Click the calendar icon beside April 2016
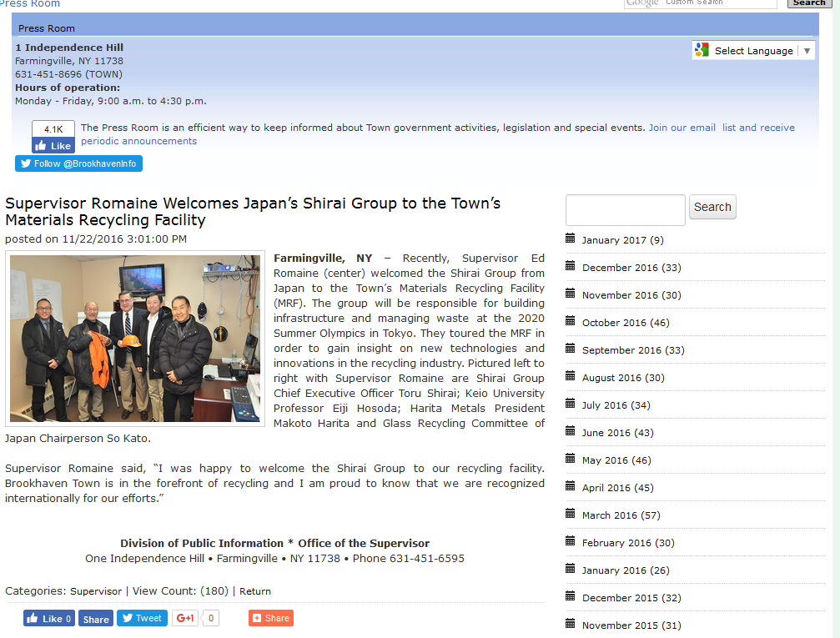Viewport: 840px width, 638px height. 570,486
